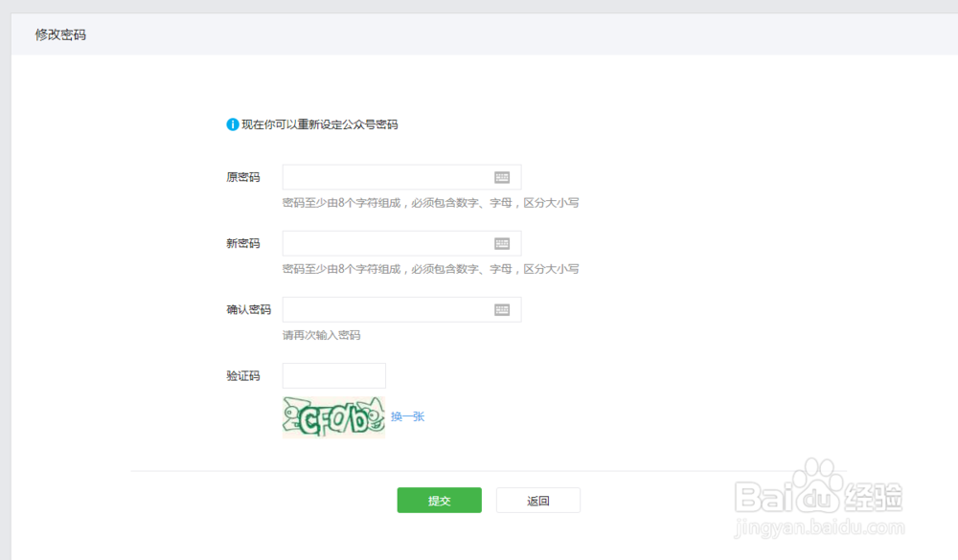This screenshot has width=958, height=560.
Task: Click the captcha image showing CFObo
Action: pos(332,417)
